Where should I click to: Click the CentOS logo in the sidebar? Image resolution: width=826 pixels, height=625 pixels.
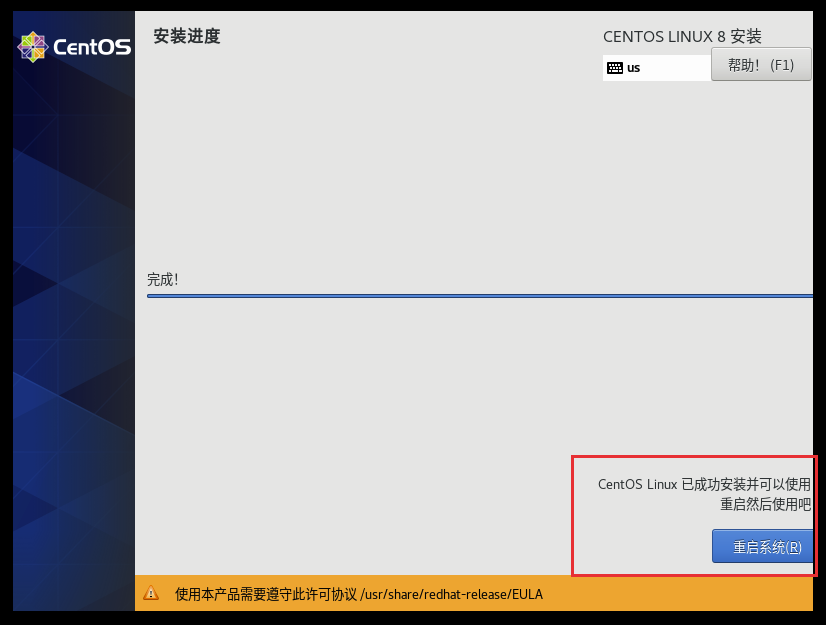(74, 47)
